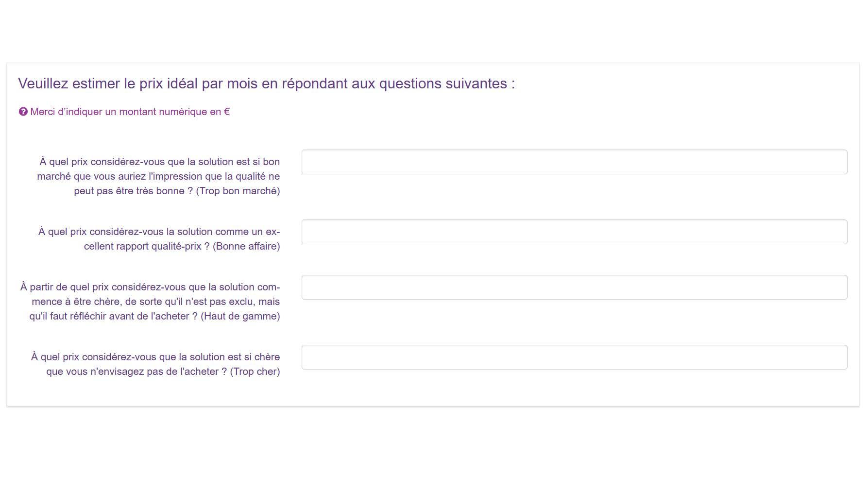Click the '(Trop bon marché)' parenthetical text
The width and height of the screenshot is (868, 488).
(x=238, y=191)
